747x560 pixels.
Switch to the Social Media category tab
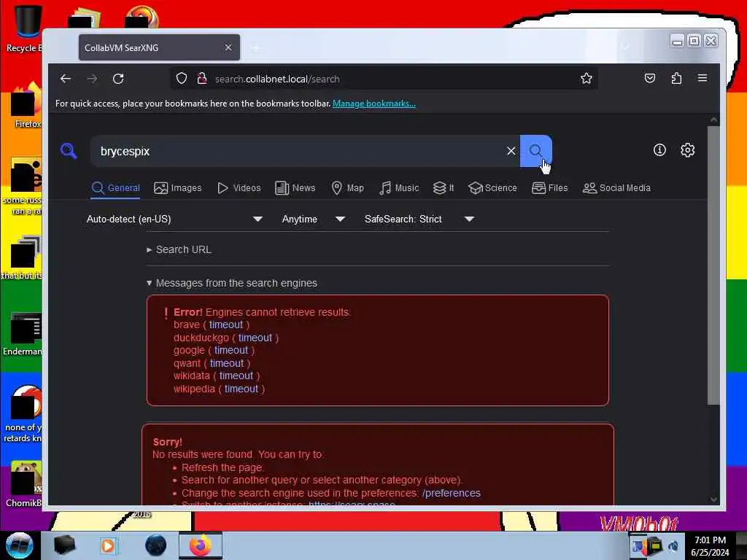[x=616, y=188]
